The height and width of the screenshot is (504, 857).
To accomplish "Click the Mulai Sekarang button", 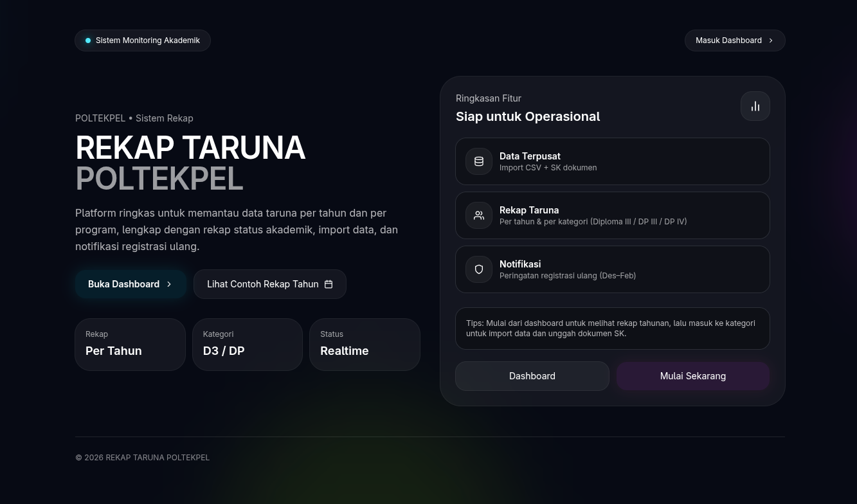I will (x=693, y=376).
